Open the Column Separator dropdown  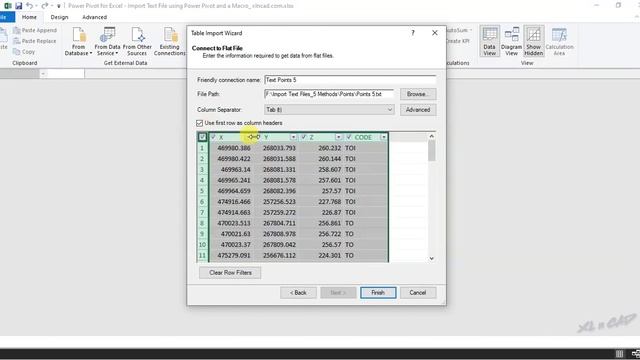click(390, 110)
